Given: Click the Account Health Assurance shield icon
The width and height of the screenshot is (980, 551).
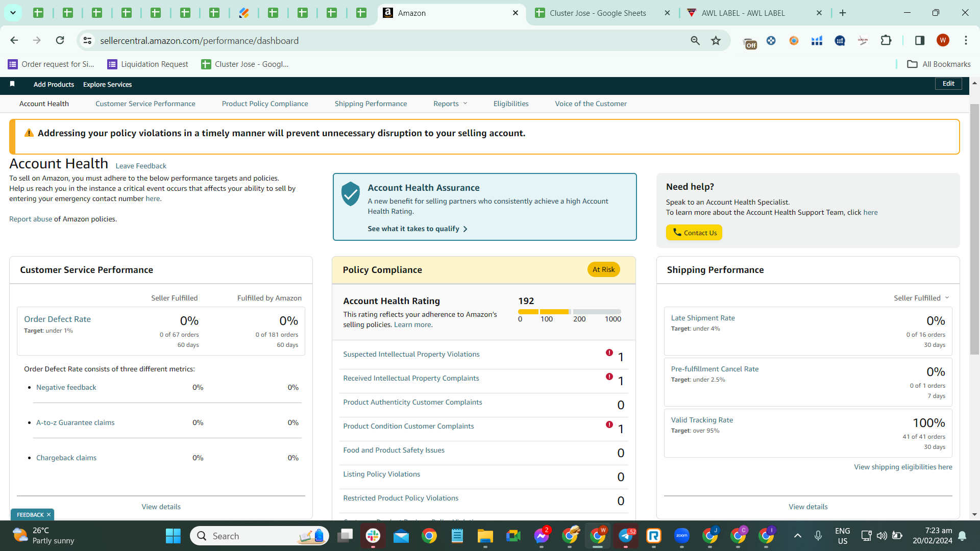Looking at the screenshot, I should point(351,194).
